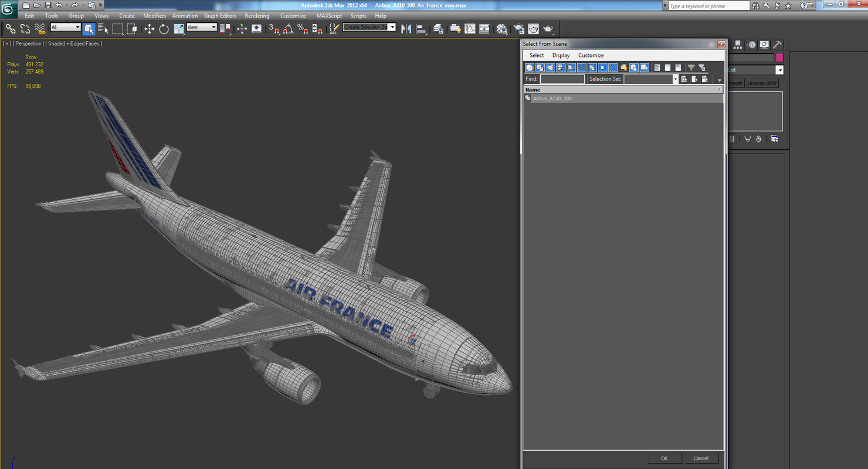
Task: Open reference coordinate 'View' dropdown
Action: point(201,28)
